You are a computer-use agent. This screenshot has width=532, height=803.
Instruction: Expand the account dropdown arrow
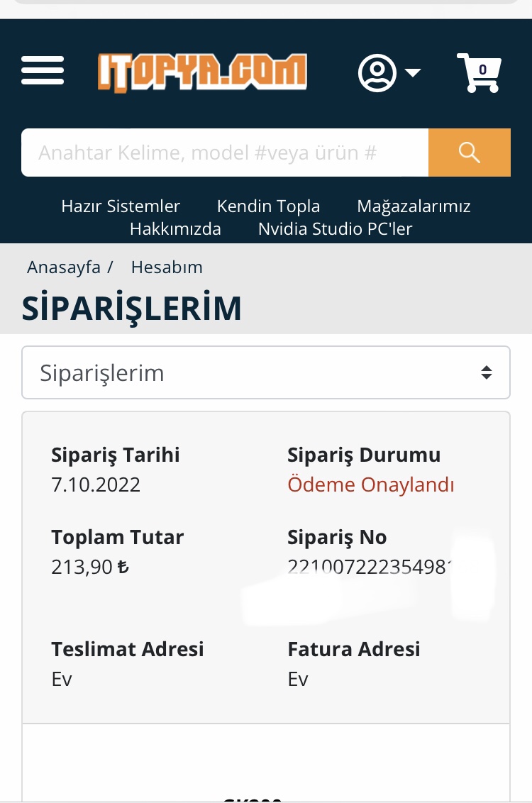(412, 72)
